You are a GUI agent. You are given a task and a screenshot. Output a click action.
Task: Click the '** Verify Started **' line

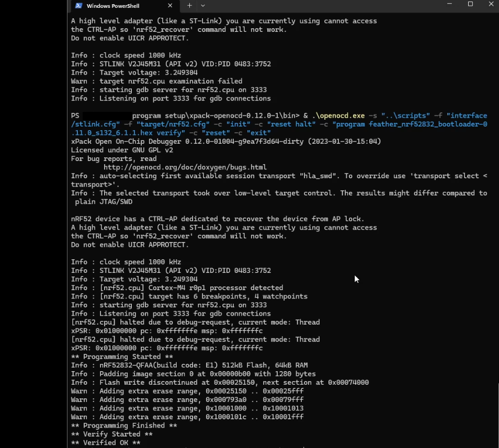pyautogui.click(x=112, y=434)
